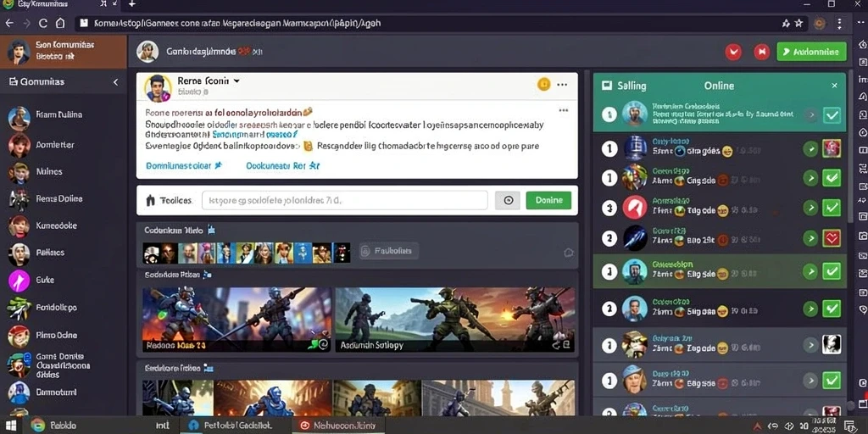Viewport: 868px width, 434px height.
Task: Bookmark page with the address bar star
Action: point(798,23)
